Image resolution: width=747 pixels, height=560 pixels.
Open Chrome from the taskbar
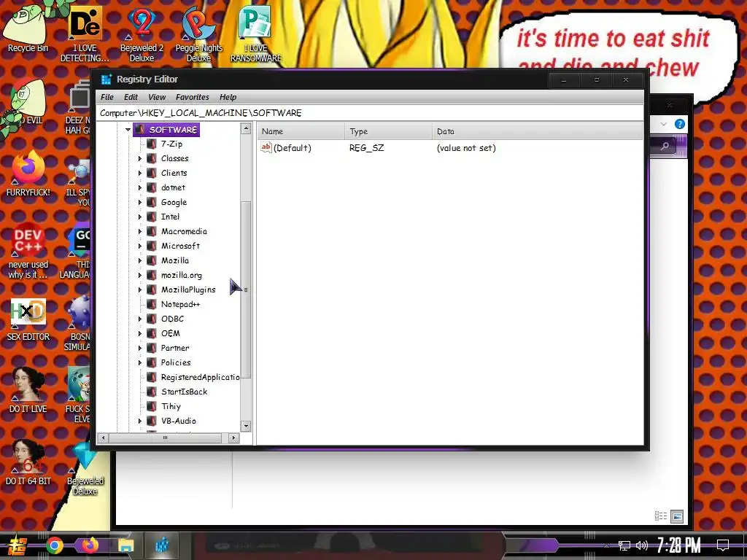point(54,545)
